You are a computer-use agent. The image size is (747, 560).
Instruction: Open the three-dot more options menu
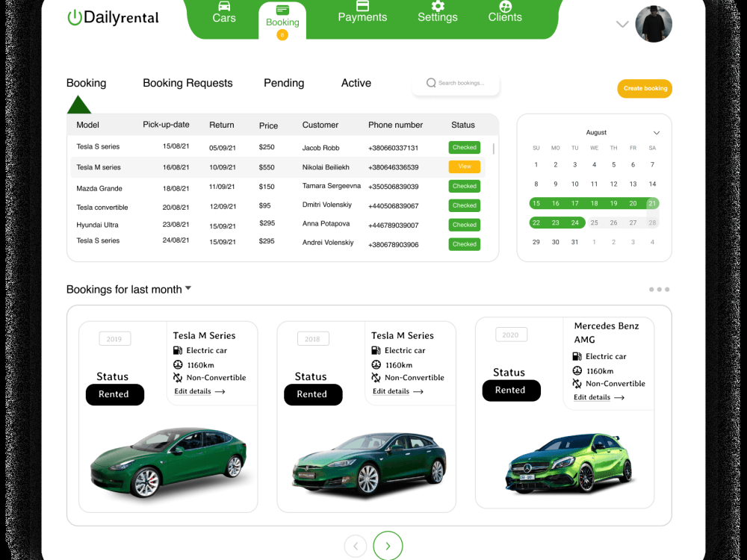coord(659,290)
